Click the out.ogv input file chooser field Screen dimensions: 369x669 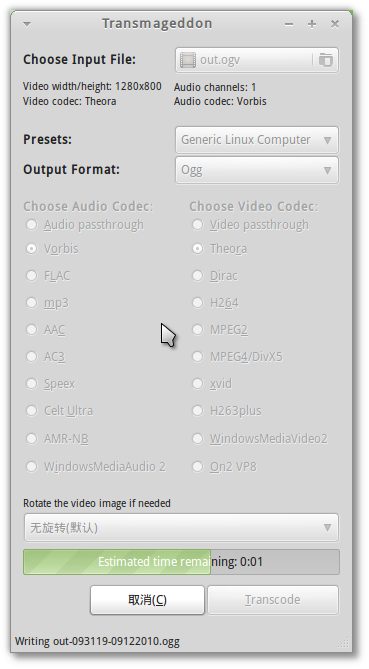[257, 60]
